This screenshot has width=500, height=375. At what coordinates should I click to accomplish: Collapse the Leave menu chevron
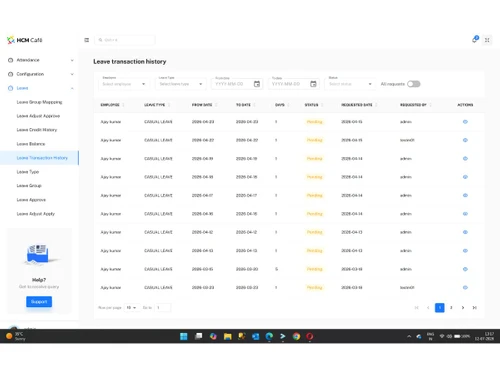[x=72, y=88]
